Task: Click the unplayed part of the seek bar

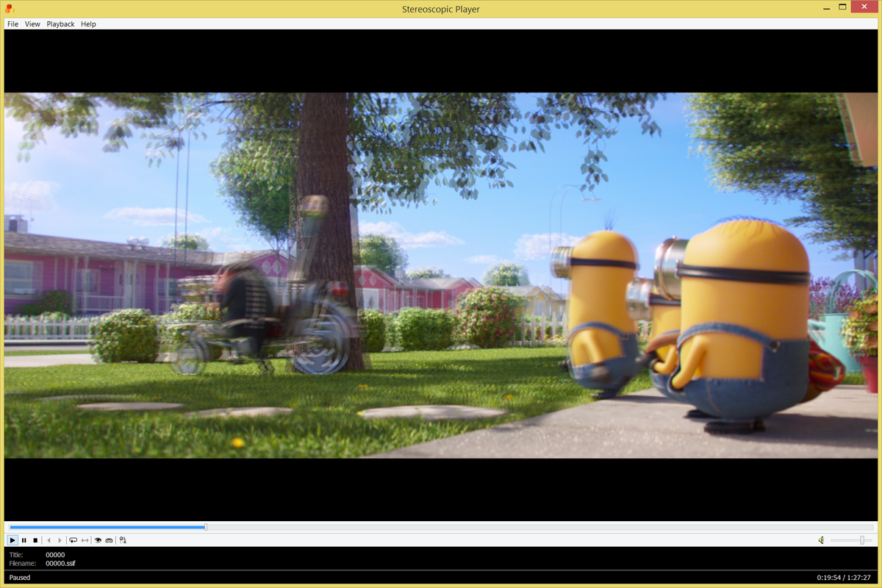Action: pos(542,526)
